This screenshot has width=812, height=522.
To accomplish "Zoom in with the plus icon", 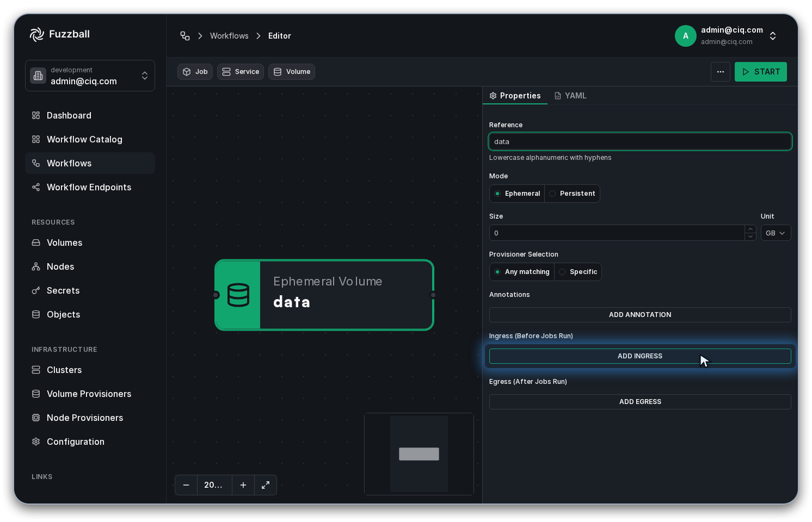I will 243,485.
